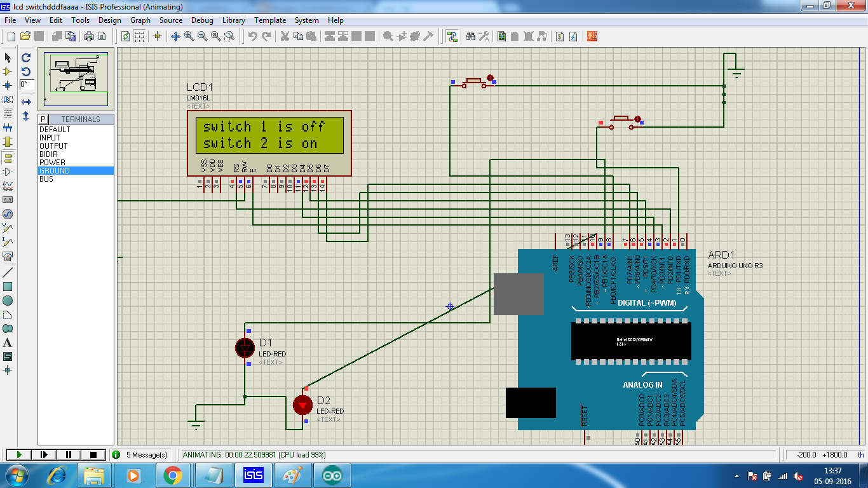Open the Graph menu
Image resolution: width=868 pixels, height=488 pixels.
[140, 20]
